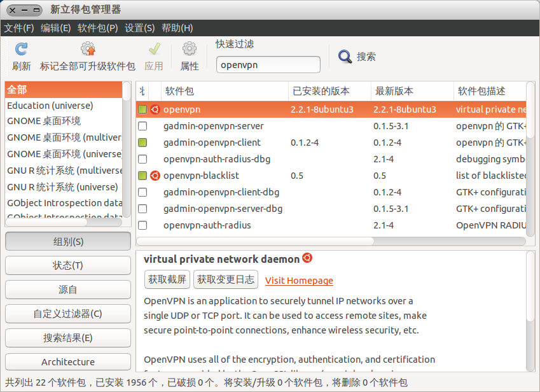Select GNOME 桌面环境 category
This screenshot has height=392, width=540.
[x=64, y=121]
